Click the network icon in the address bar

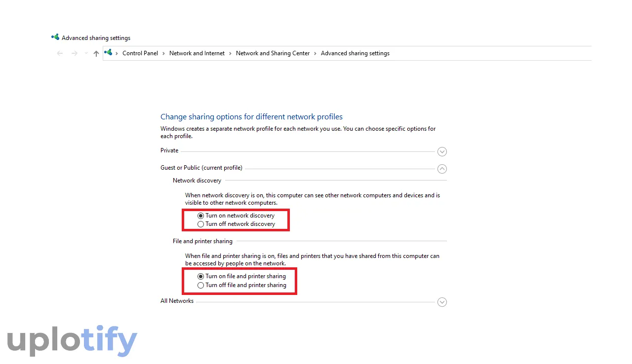[x=109, y=53]
